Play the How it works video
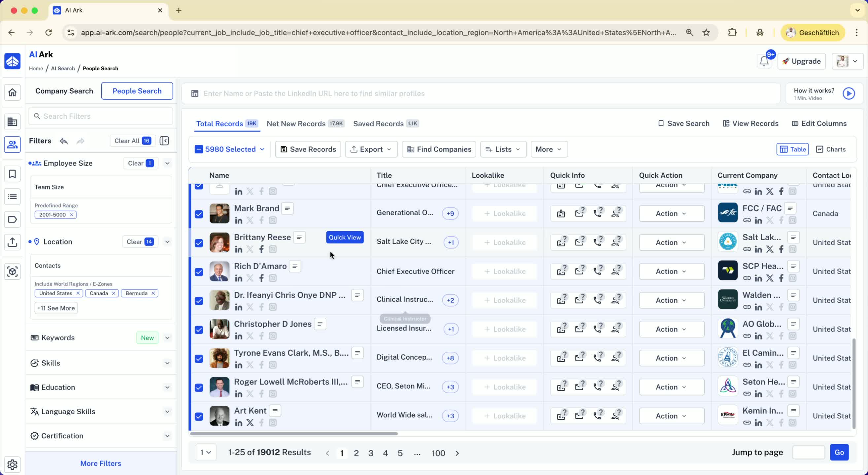The width and height of the screenshot is (868, 475). [x=849, y=94]
